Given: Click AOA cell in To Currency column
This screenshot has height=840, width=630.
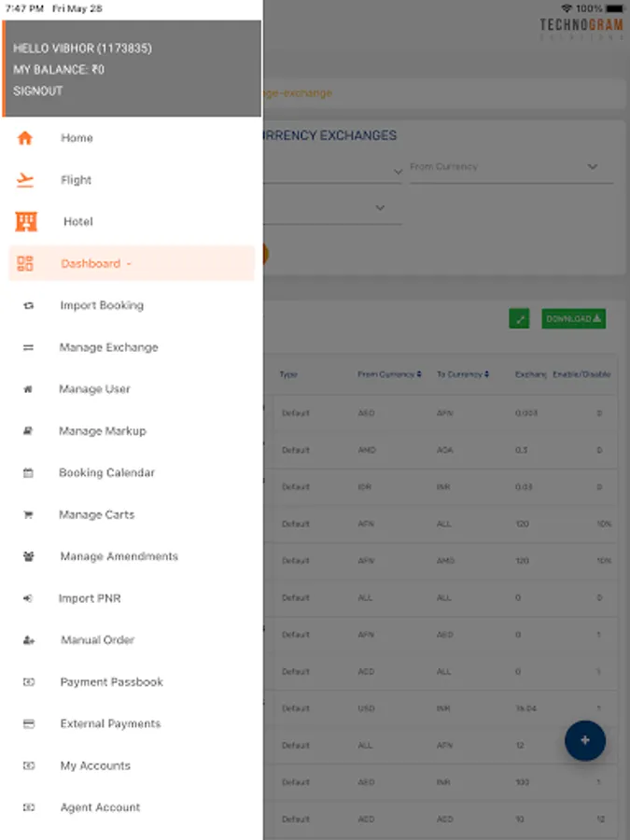Looking at the screenshot, I should click(x=444, y=450).
